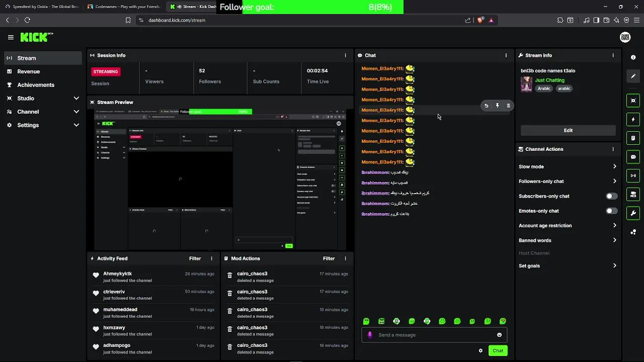Click the info icon in the right sidebar

click(x=633, y=57)
